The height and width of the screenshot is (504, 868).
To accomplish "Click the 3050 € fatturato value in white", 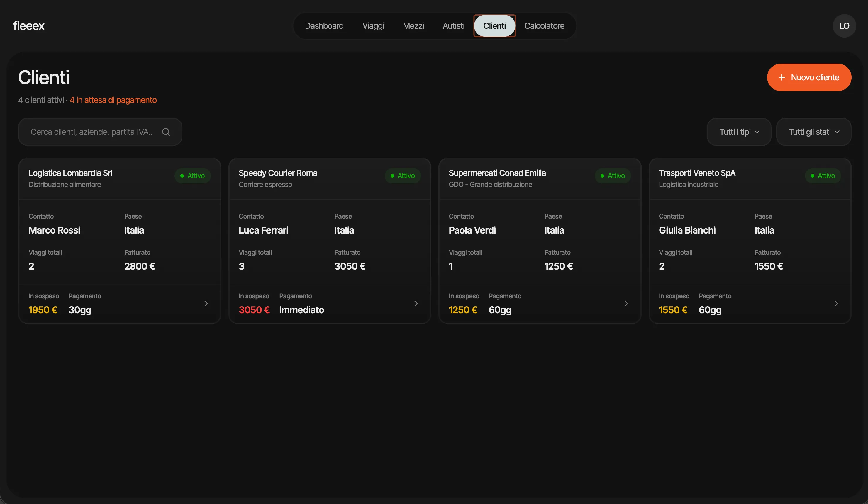I will 350,266.
